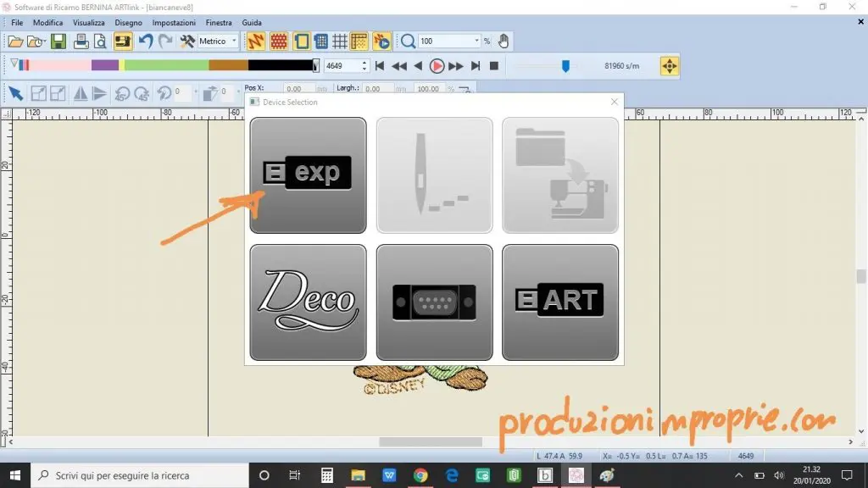Viewport: 868px width, 488px height.
Task: Undo the last action
Action: [145, 42]
